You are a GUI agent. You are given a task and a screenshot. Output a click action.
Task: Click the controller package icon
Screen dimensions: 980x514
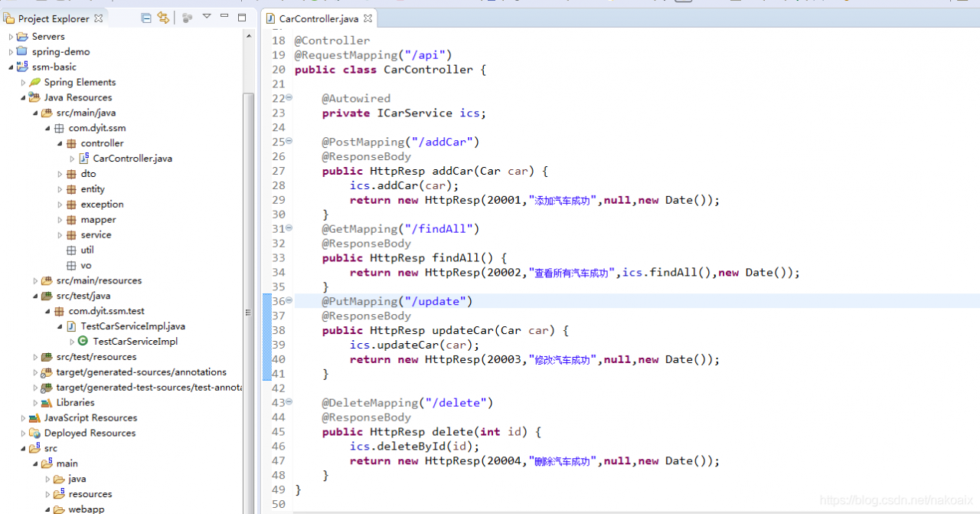(x=71, y=143)
